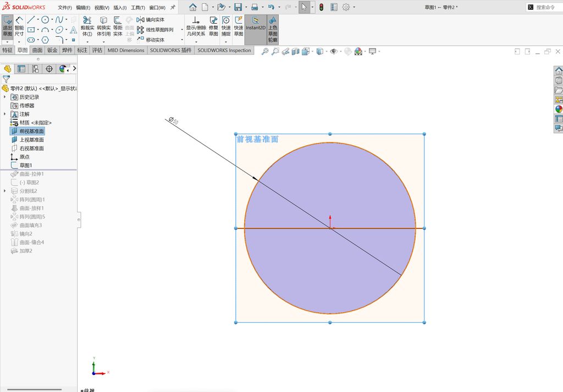Click in the 搜索命令 search field
The width and height of the screenshot is (563, 392).
(x=544, y=7)
